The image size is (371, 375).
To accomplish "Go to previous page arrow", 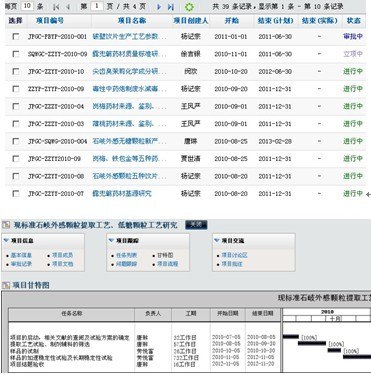I will click(68, 7).
